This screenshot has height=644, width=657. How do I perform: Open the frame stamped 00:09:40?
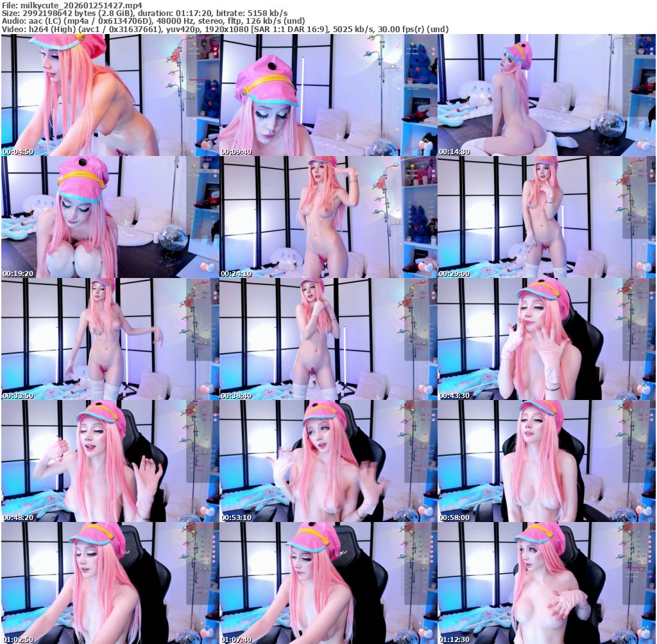[x=328, y=95]
